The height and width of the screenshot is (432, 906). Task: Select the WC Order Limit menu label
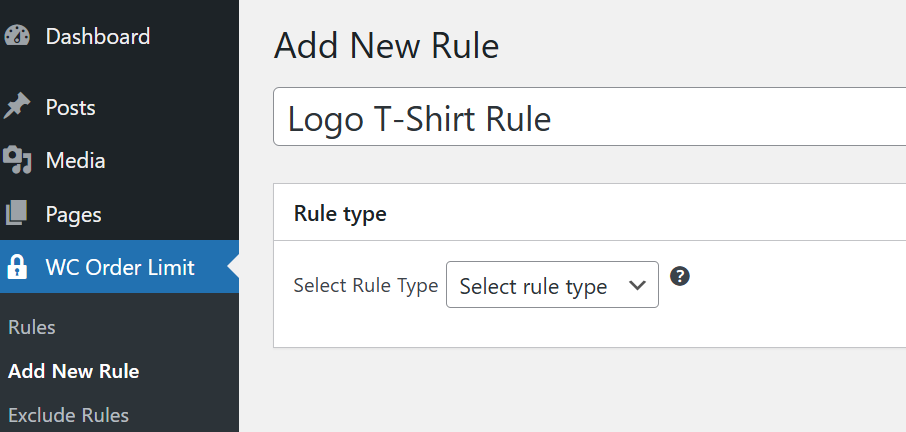120,267
